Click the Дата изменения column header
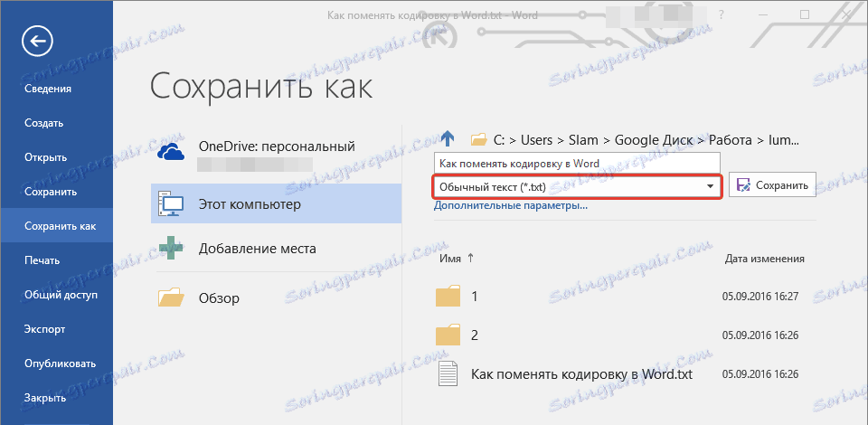 coord(765,259)
